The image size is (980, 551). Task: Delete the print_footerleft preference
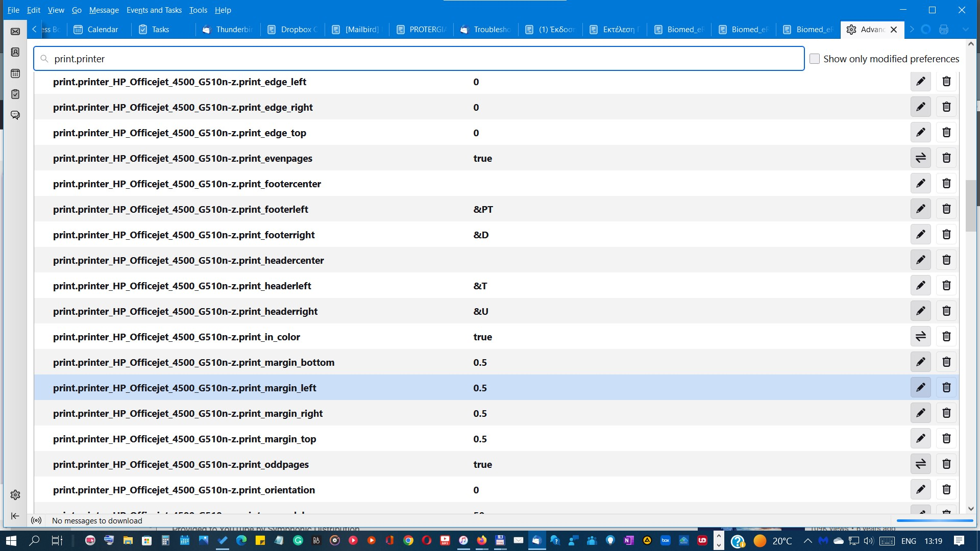tap(946, 209)
